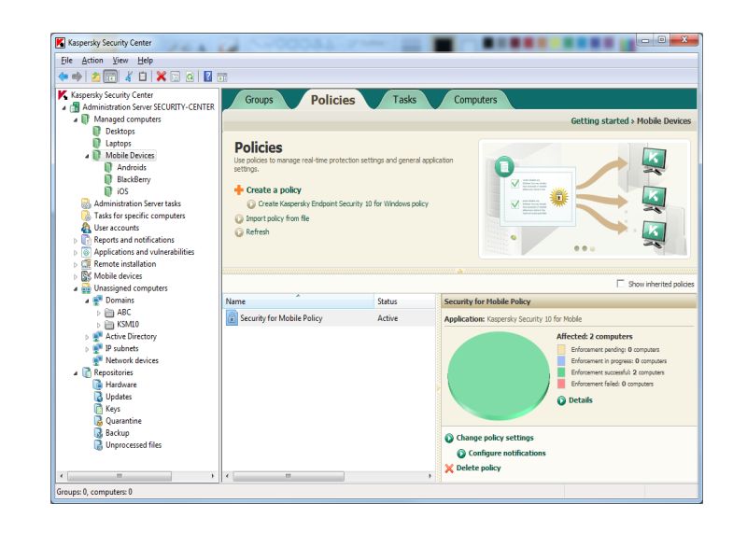
Task: Click the red X Delete toolbar icon
Action: click(x=161, y=77)
